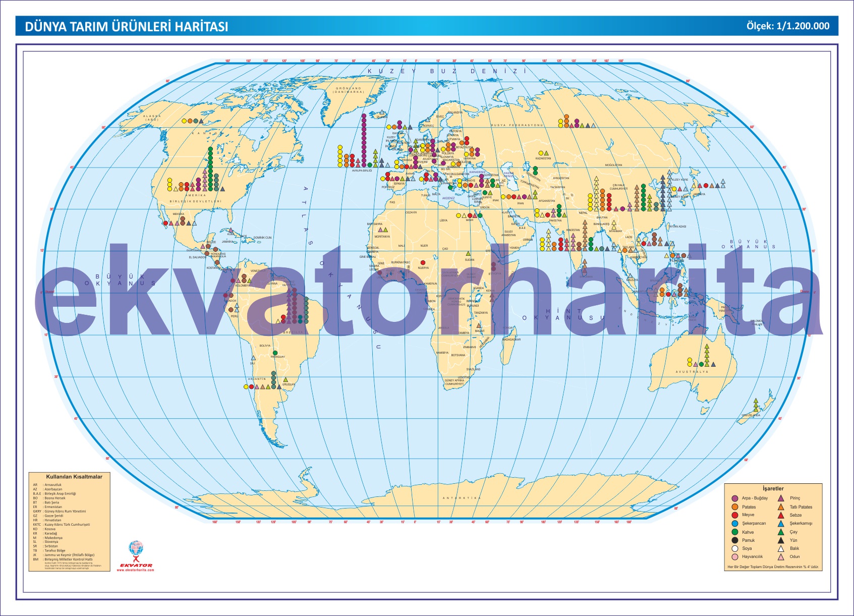Click the 'AZ : Azerbaycan' abbreviation row
This screenshot has height=616, width=854.
(48, 489)
